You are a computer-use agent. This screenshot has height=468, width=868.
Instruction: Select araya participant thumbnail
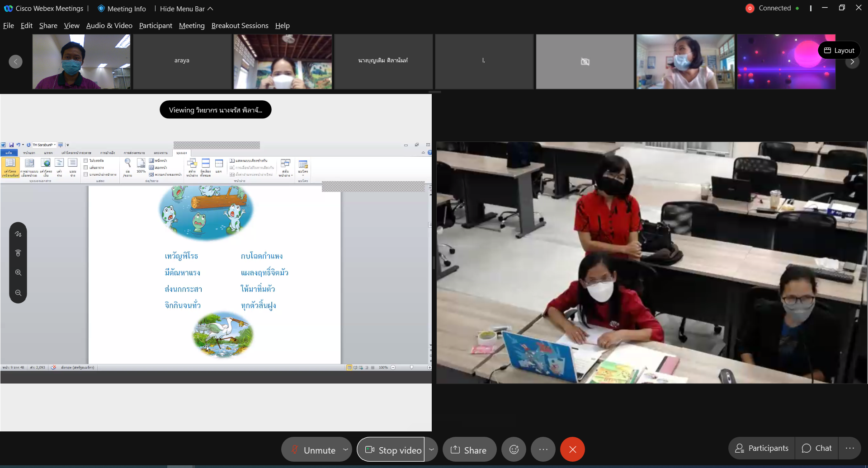click(182, 61)
